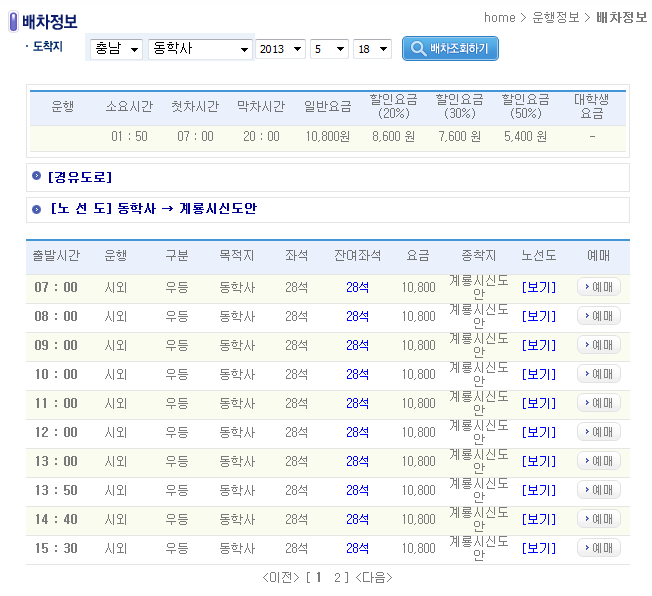This screenshot has height=596, width=652.
Task: Open the 동학사 destination dropdown
Action: [x=200, y=49]
